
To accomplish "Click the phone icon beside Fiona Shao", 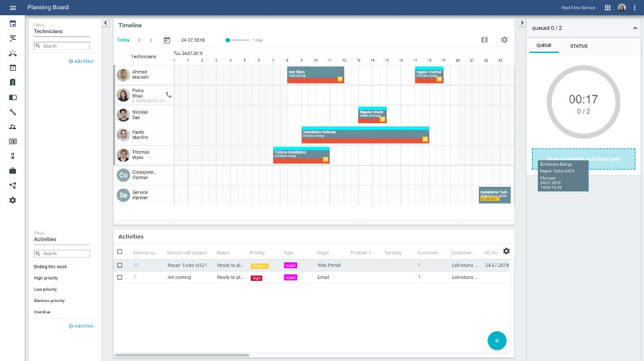I will (x=168, y=95).
